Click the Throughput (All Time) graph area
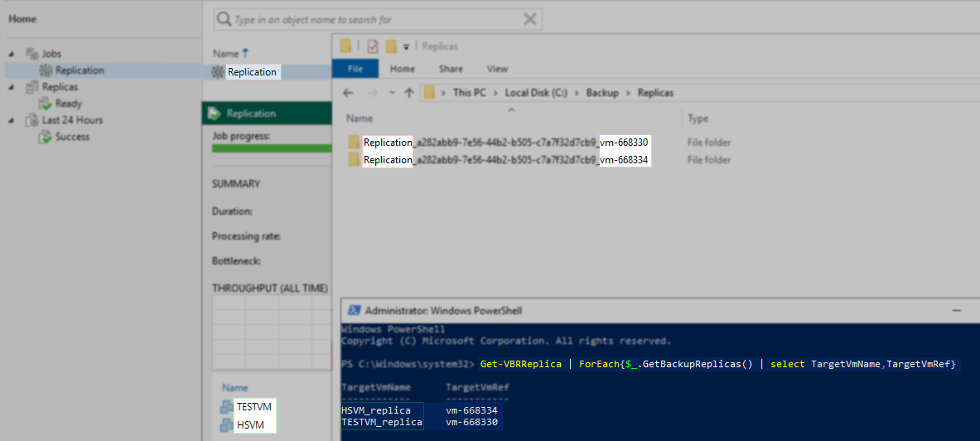The width and height of the screenshot is (980, 441). point(271,332)
